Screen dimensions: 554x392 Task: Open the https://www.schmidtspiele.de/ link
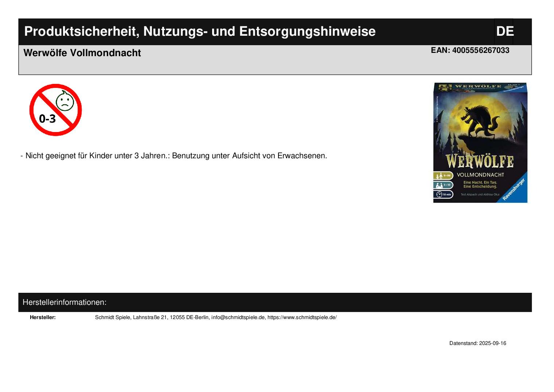302,317
